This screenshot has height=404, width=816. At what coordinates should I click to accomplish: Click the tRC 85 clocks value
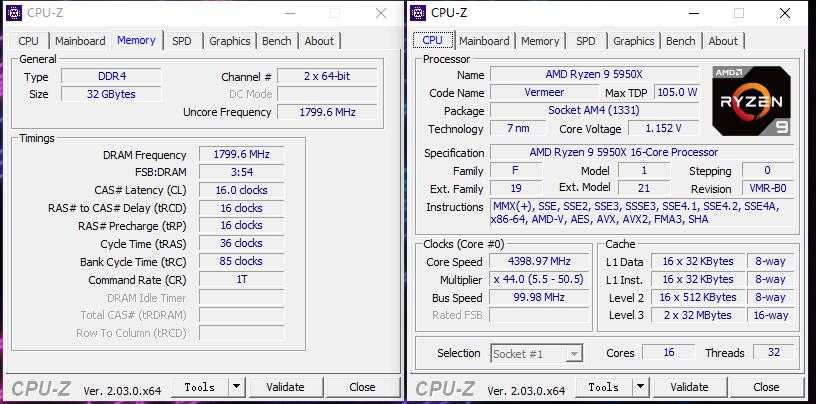tap(241, 261)
